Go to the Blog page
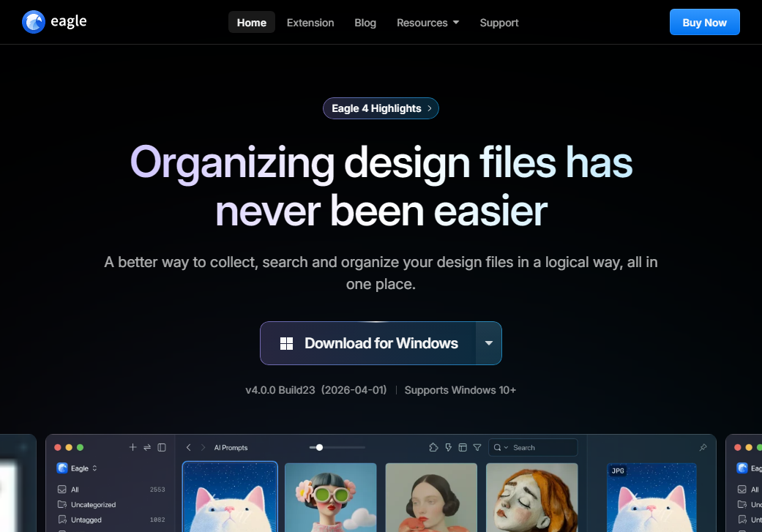Viewport: 762px width, 532px height. pos(365,23)
